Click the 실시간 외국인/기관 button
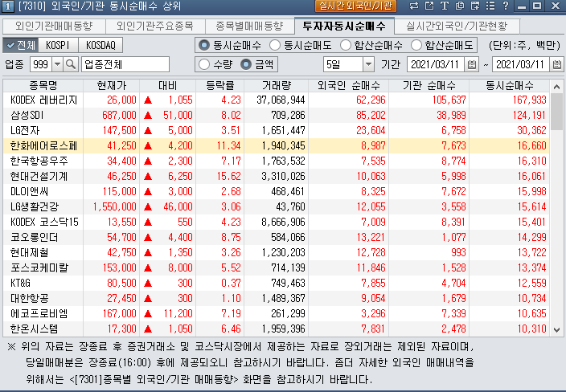This screenshot has height=392, width=566. click(355, 6)
